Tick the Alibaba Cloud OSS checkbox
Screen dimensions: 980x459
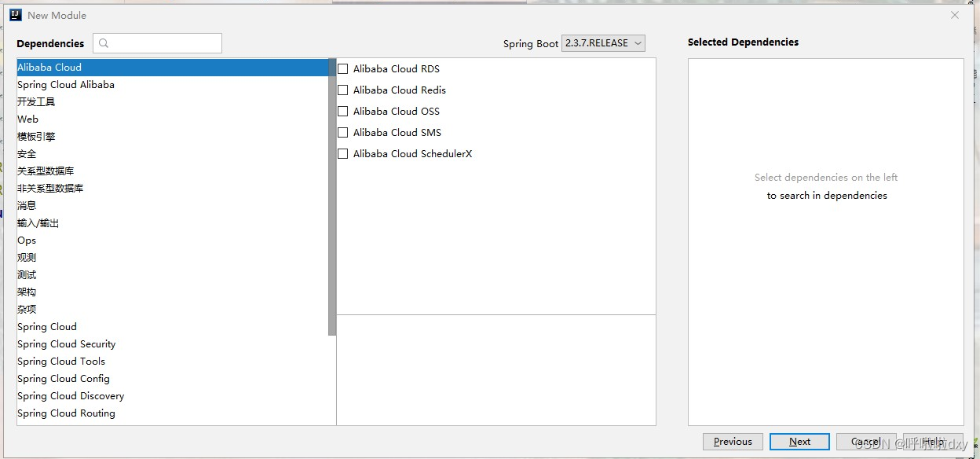pos(342,111)
